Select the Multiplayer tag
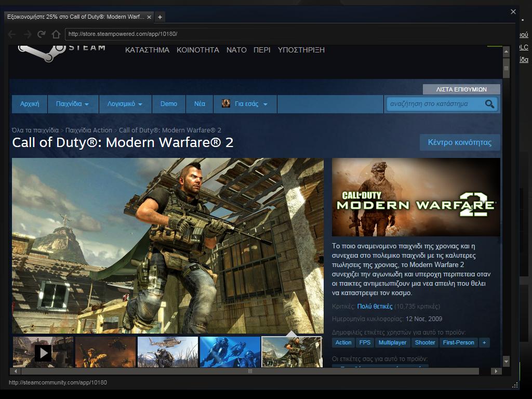Image resolution: width=532 pixels, height=399 pixels. [x=392, y=343]
